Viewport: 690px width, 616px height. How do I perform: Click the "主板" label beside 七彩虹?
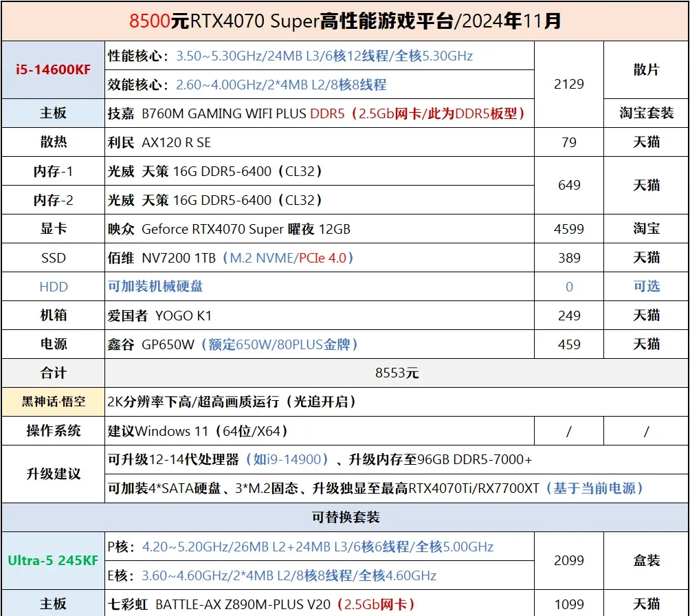[53, 604]
